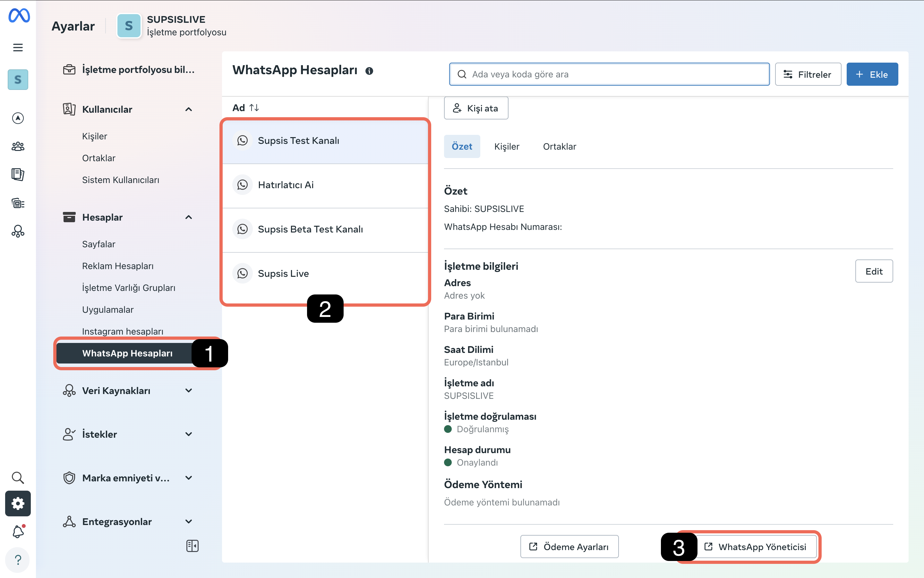Click the SUPSISLIVE header avatar

(129, 26)
